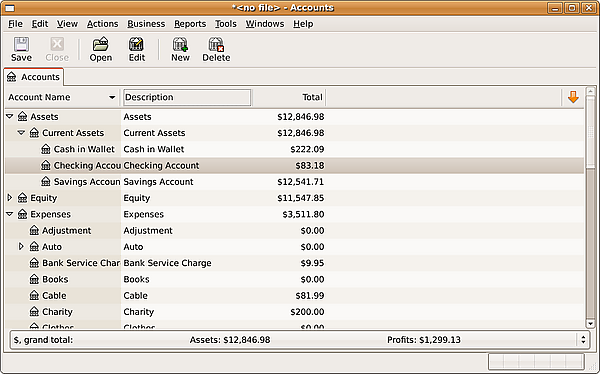Click the bank icon beside Equity

tap(23, 198)
